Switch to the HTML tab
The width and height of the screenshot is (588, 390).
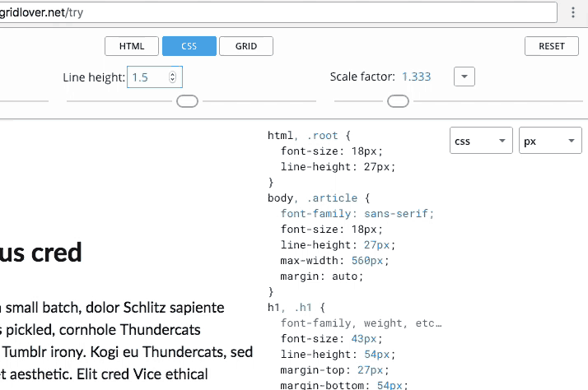(x=132, y=46)
